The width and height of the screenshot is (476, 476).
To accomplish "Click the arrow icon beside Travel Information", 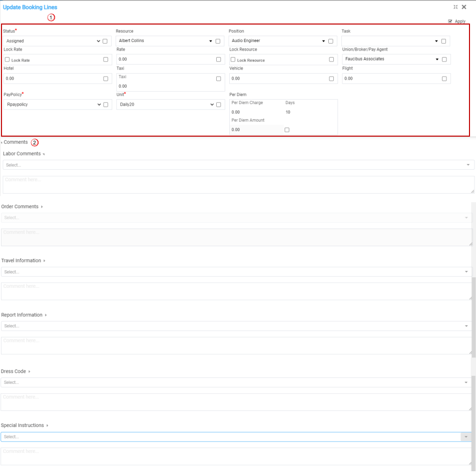I will (x=45, y=261).
